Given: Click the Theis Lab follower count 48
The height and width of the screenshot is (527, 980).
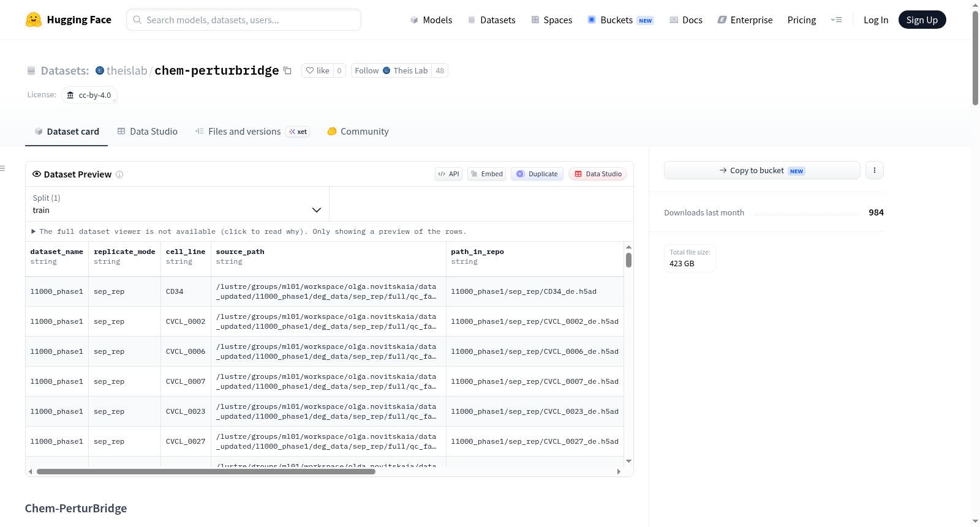Looking at the screenshot, I should (440, 70).
